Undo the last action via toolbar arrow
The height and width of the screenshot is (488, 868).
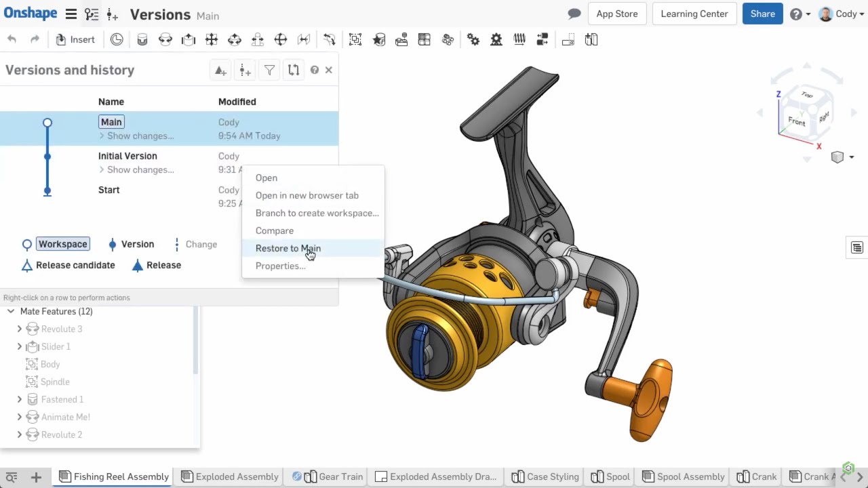coord(12,40)
